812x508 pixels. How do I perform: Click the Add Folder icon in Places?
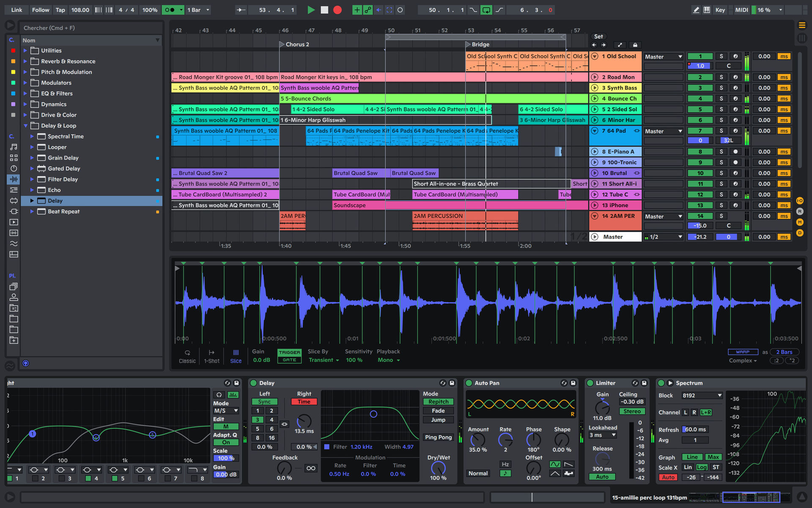(x=14, y=340)
